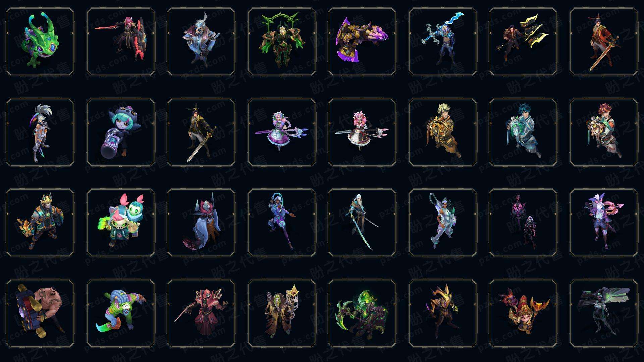The height and width of the screenshot is (362, 644).
Task: Select the character wielding a blue wavy greatsword
Action: pos(443,42)
